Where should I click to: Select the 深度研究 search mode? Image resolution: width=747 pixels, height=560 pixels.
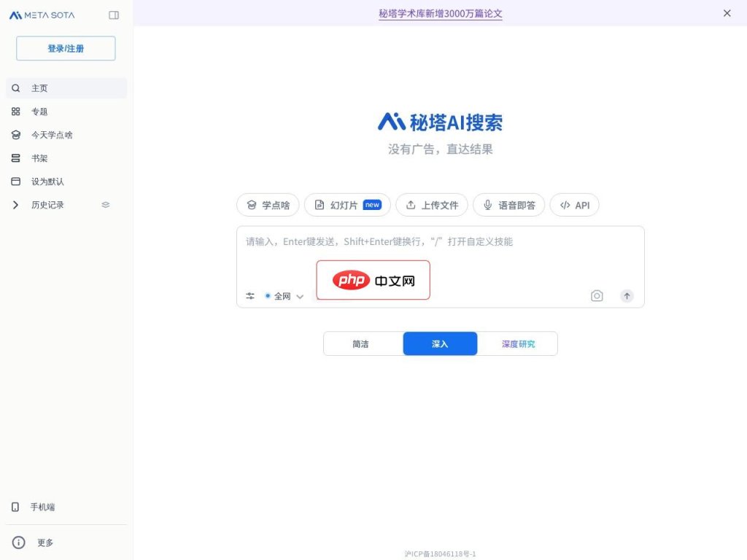(x=518, y=344)
